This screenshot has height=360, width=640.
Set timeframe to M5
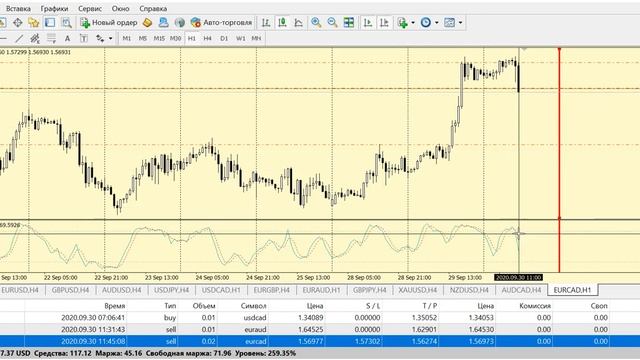click(142, 38)
